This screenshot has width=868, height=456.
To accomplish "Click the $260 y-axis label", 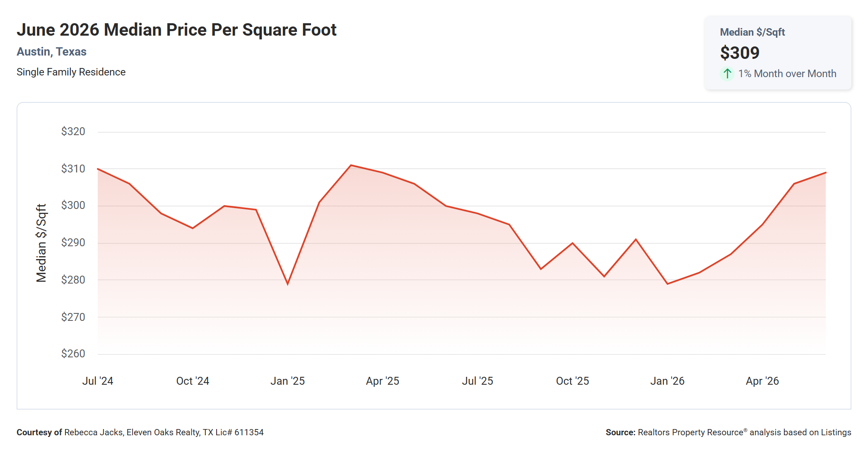I will pyautogui.click(x=73, y=354).
